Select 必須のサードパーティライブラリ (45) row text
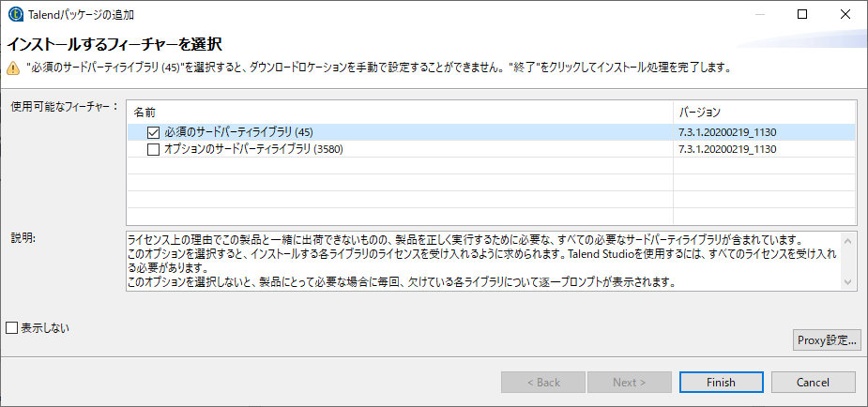Screen dimensions: 868x407 [238, 133]
